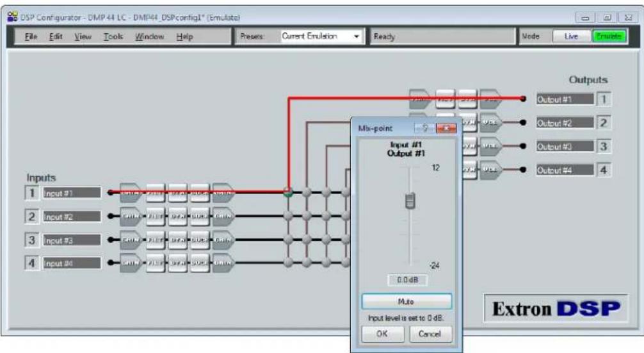The height and width of the screenshot is (353, 644).
Task: Select the Input #4 to Output #1 mix-point node
Action: pos(288,262)
